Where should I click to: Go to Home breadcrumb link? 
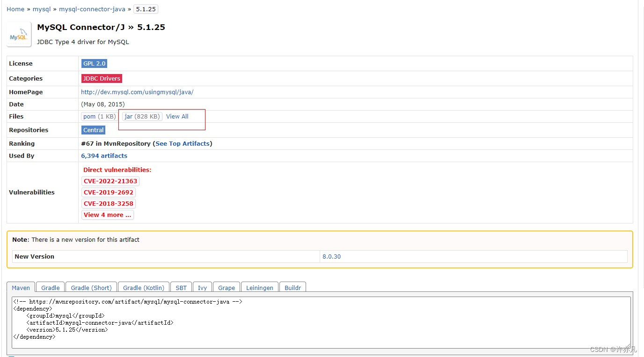[x=15, y=9]
